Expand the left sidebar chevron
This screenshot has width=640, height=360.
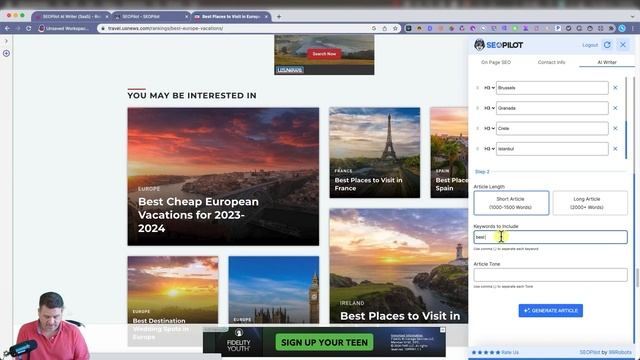pyautogui.click(x=6, y=41)
